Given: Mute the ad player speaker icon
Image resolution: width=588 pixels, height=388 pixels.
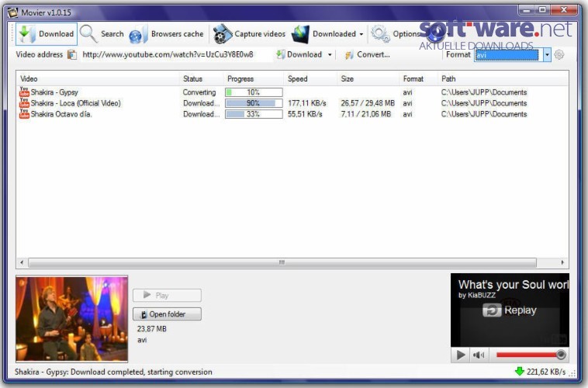Looking at the screenshot, I should pos(479,355).
